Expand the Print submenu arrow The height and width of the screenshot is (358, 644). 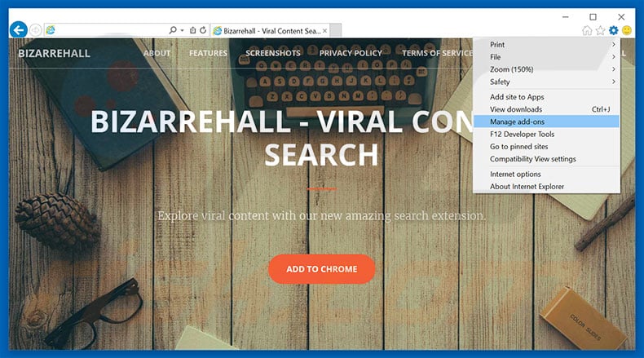point(614,44)
